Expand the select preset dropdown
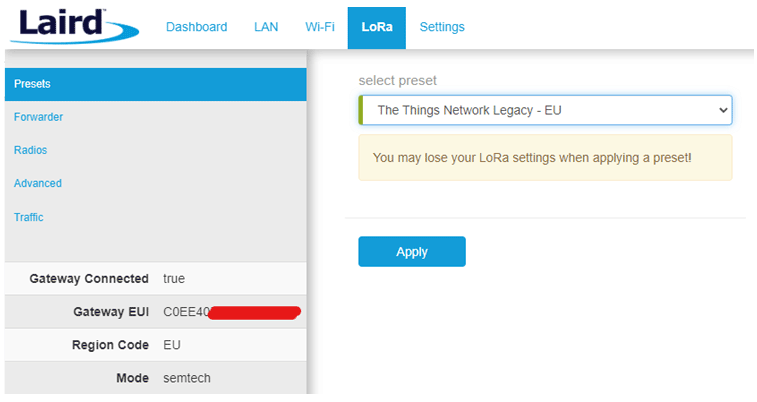The height and width of the screenshot is (402, 757). point(545,110)
